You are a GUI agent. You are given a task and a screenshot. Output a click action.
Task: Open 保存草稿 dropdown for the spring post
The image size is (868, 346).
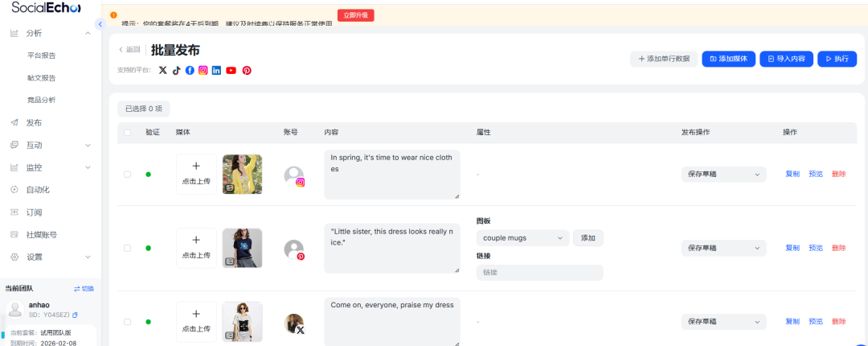(x=723, y=174)
